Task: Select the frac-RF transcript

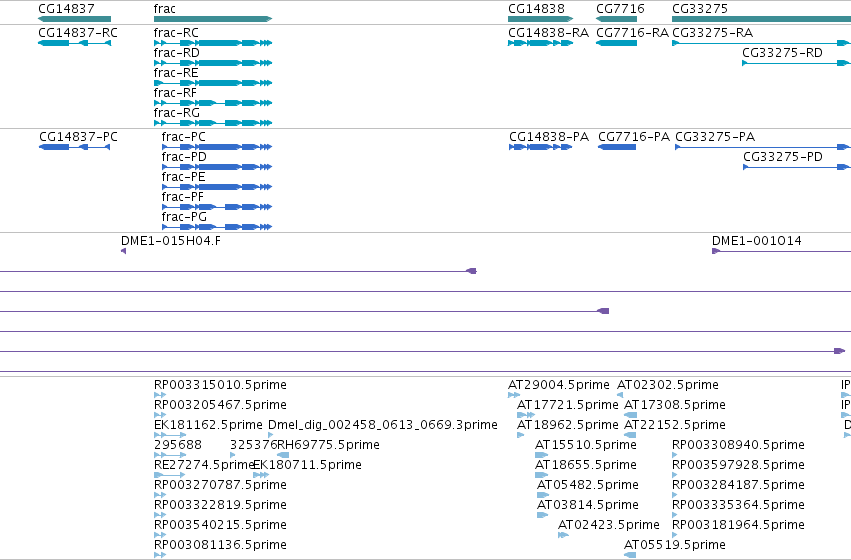Action: 175,93
